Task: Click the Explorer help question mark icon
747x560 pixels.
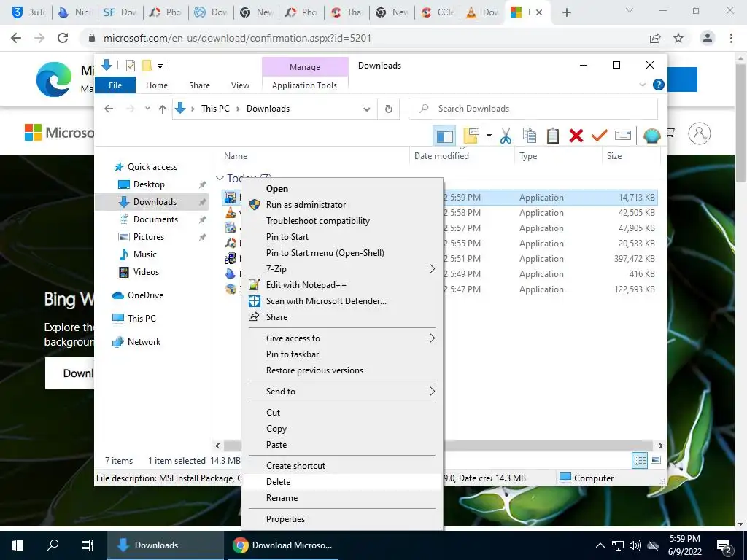Action: pos(659,85)
